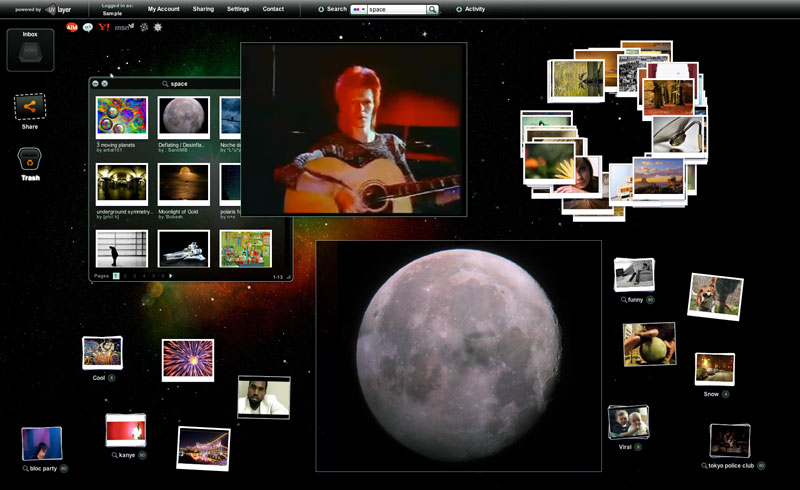Image resolution: width=800 pixels, height=490 pixels.
Task: Click the count badge next to Viral
Action: pyautogui.click(x=638, y=447)
